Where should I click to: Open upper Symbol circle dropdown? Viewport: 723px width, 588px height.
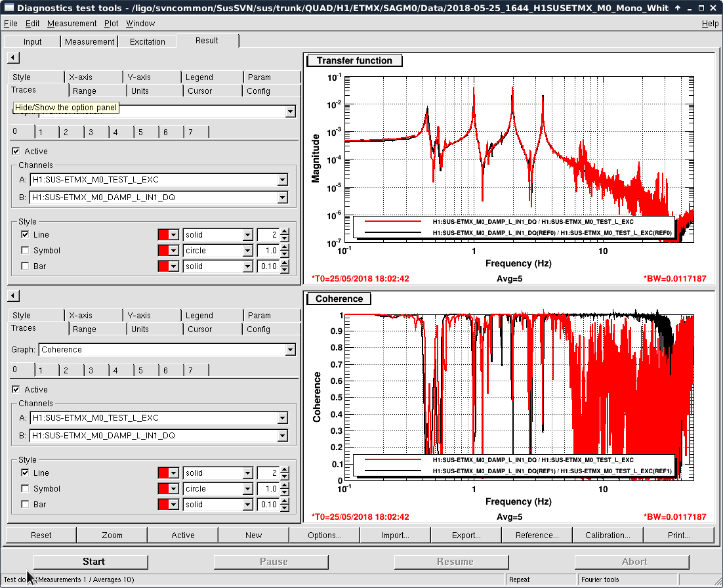point(247,251)
